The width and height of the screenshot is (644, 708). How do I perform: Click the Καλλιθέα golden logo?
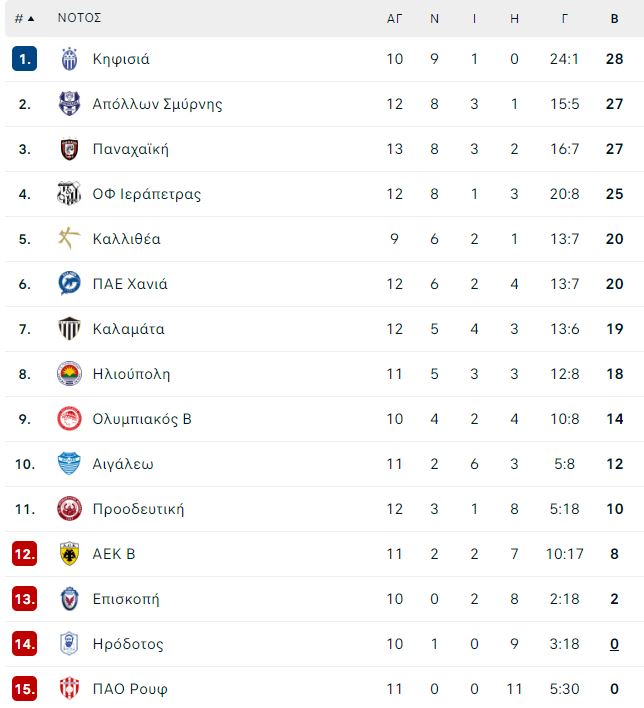(x=69, y=239)
